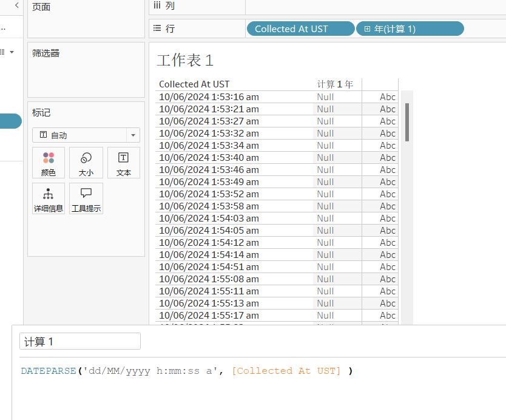Select row 10/06/2024 1:54:12 am
Image resolution: width=506 pixels, height=420 pixels.
tap(209, 242)
